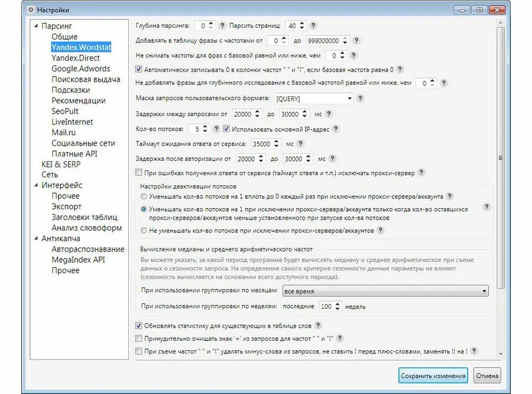Image resolution: width=532 pixels, height=394 pixels.
Task: Open Экспорт under Интерфейс
Action: 66,206
